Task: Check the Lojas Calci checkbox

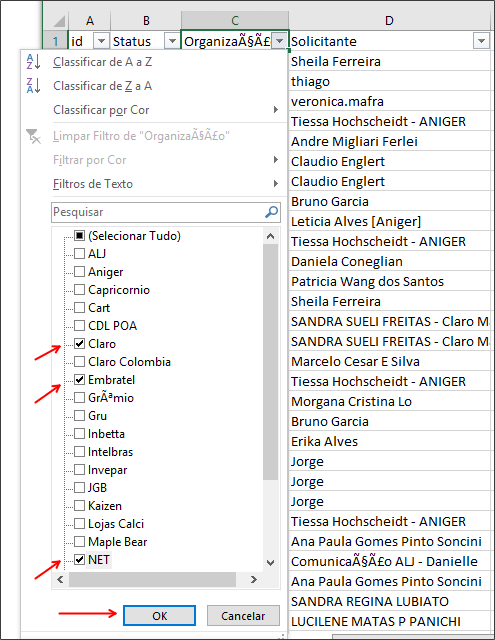Action: (x=79, y=524)
